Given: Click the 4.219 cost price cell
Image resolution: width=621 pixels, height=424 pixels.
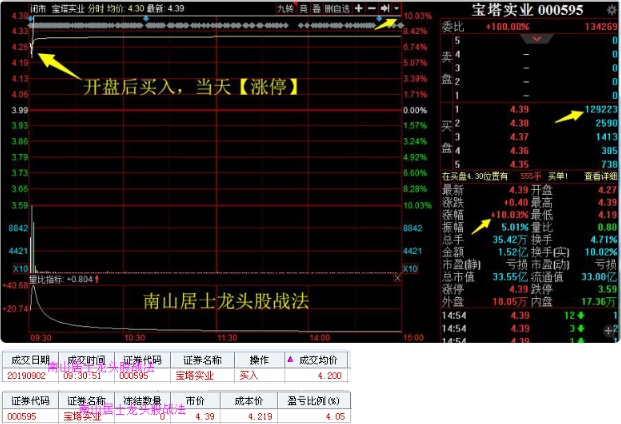Looking at the screenshot, I should pos(260,416).
